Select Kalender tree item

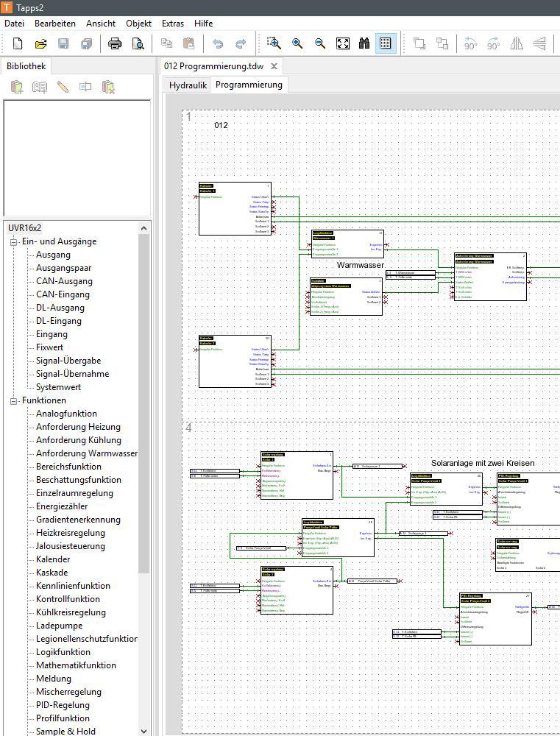[x=53, y=559]
